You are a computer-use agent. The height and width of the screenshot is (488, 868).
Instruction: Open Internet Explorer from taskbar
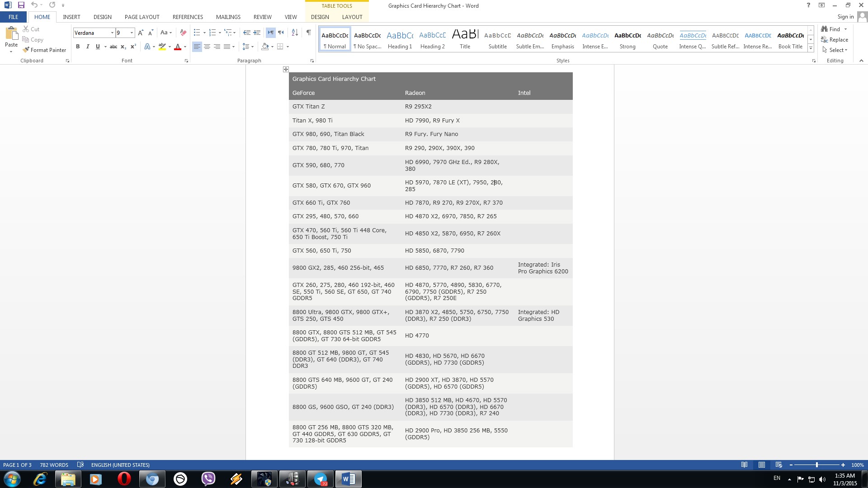(x=40, y=479)
